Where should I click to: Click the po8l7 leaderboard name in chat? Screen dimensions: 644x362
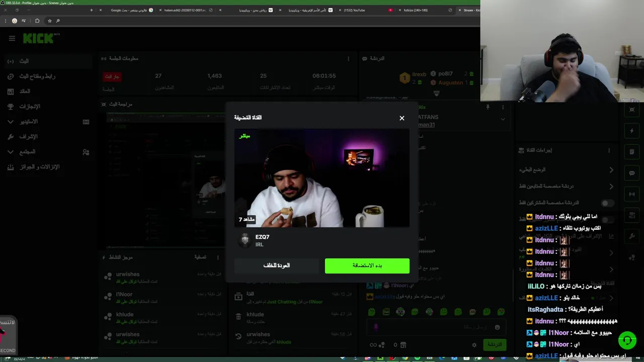click(x=445, y=74)
